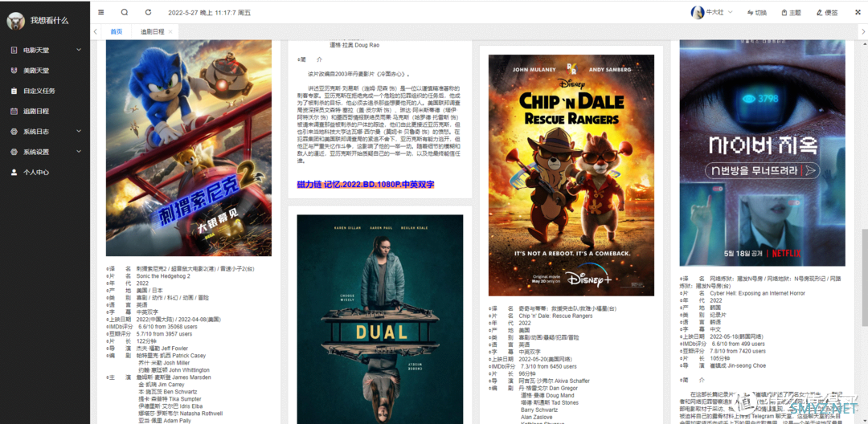Viewport: 868px width, 424px height.
Task: Click '阿吉瓦·沙弗尔 Akiva Schaffer'
Action: [x=554, y=381]
